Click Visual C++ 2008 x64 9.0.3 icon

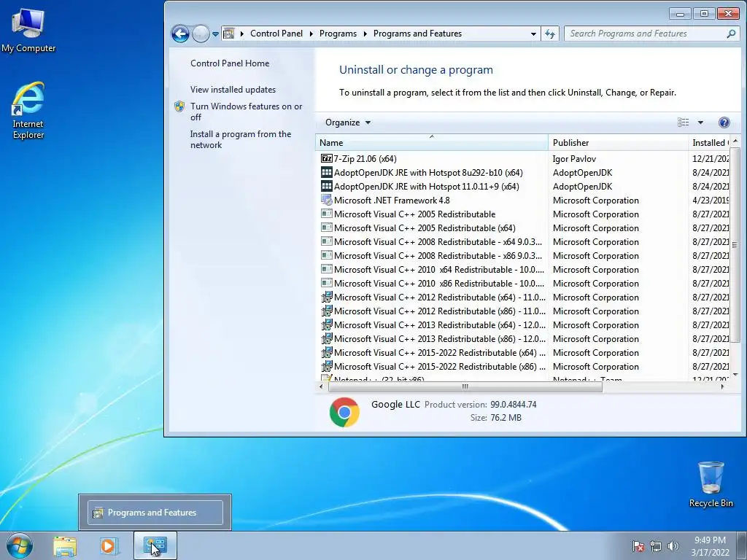point(326,241)
